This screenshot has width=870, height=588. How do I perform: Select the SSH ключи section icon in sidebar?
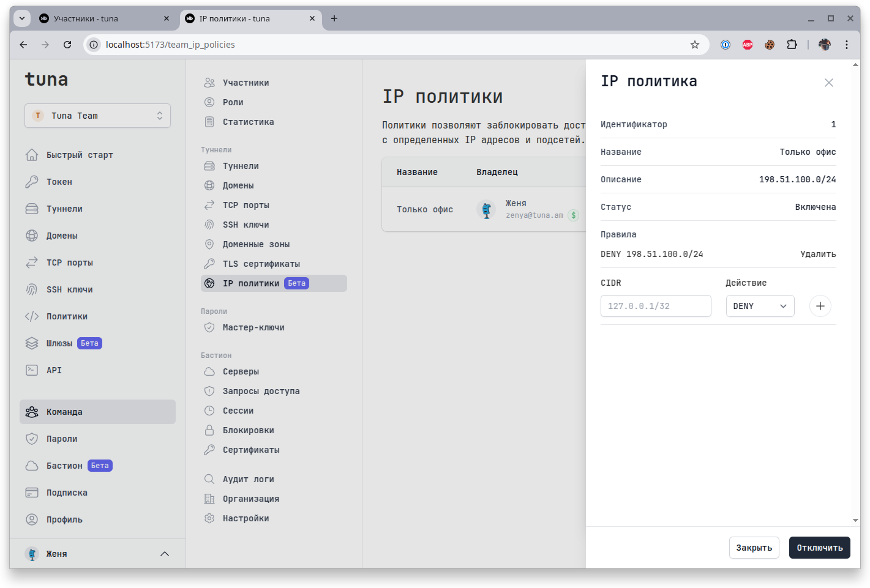[32, 289]
